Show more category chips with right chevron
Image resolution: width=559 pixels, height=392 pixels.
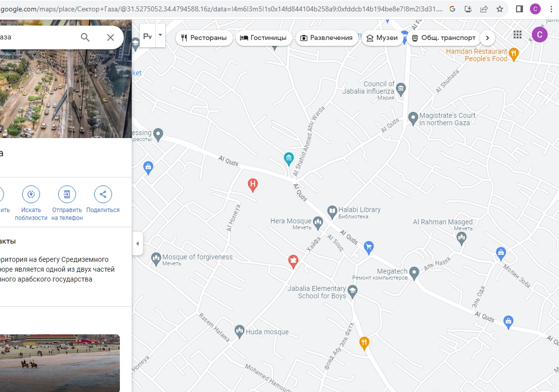(487, 38)
